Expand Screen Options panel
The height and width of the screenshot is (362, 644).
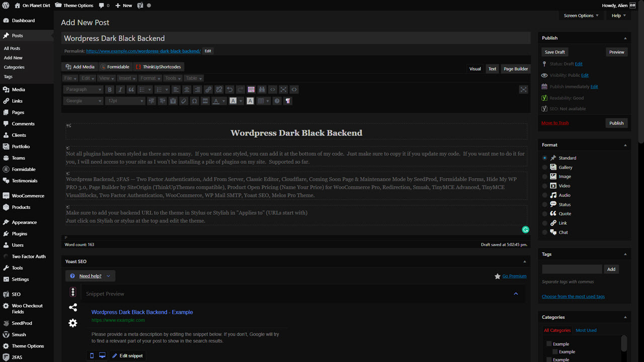tap(581, 16)
